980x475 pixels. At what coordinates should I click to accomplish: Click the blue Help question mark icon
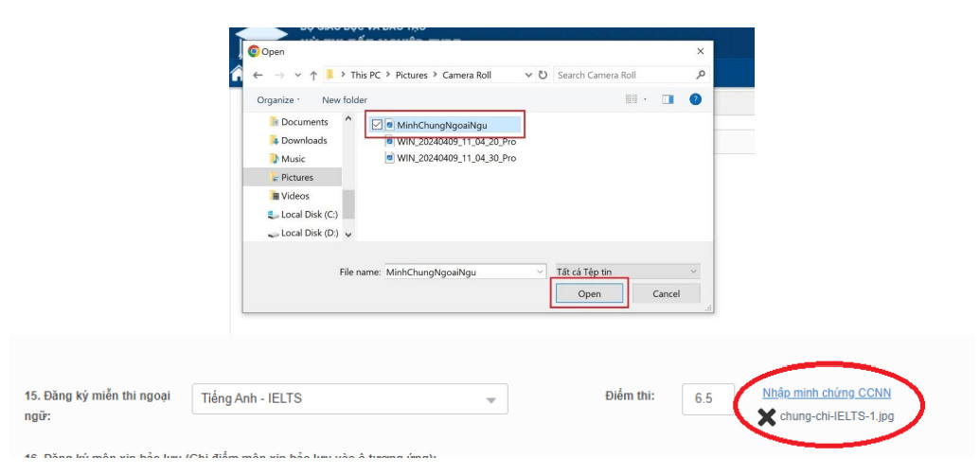click(x=695, y=99)
